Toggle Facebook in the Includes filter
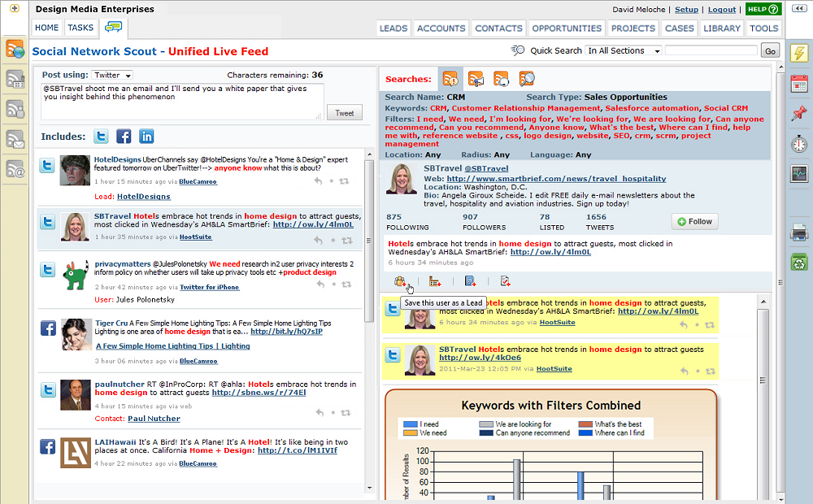Image resolution: width=813 pixels, height=504 pixels. click(124, 137)
